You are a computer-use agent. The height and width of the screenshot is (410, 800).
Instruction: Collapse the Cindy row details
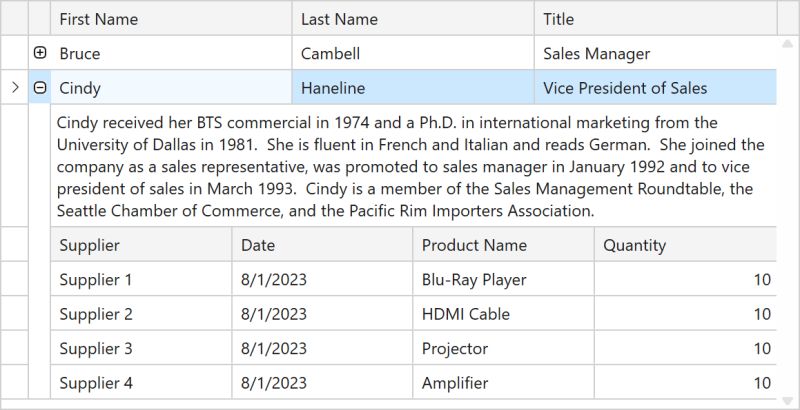(40, 88)
